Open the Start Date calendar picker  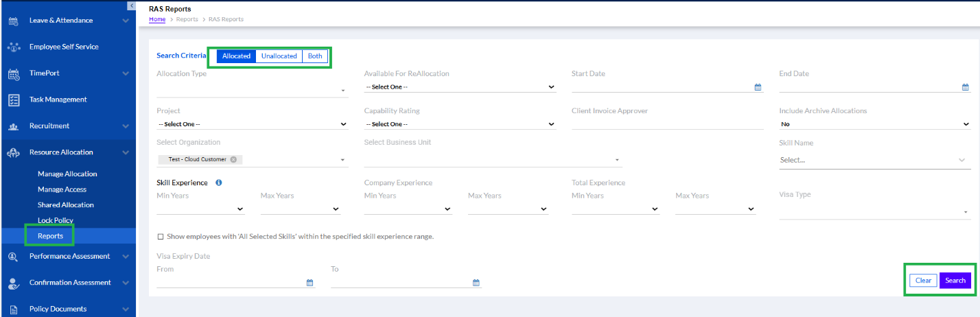(758, 87)
